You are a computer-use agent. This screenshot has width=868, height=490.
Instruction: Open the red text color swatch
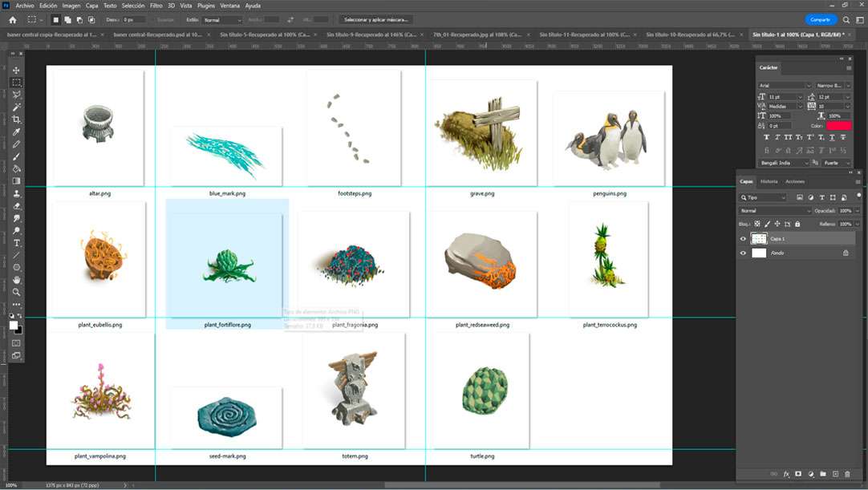coord(838,126)
